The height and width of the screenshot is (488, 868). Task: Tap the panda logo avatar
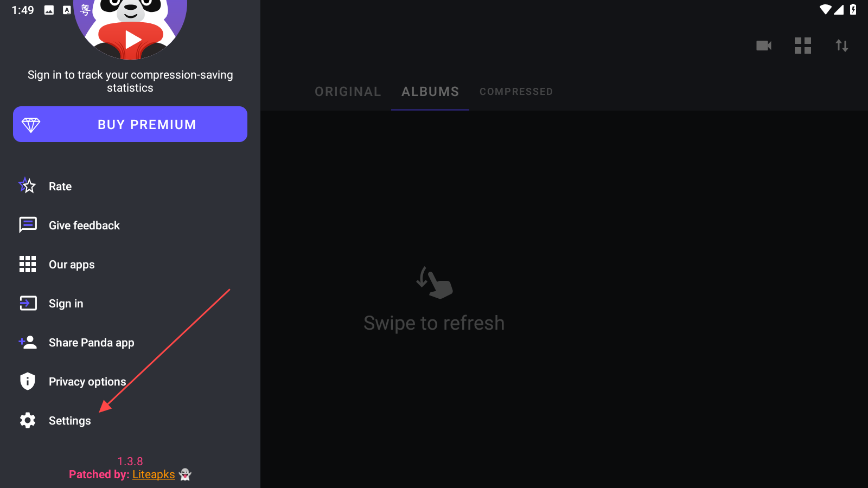tap(130, 28)
